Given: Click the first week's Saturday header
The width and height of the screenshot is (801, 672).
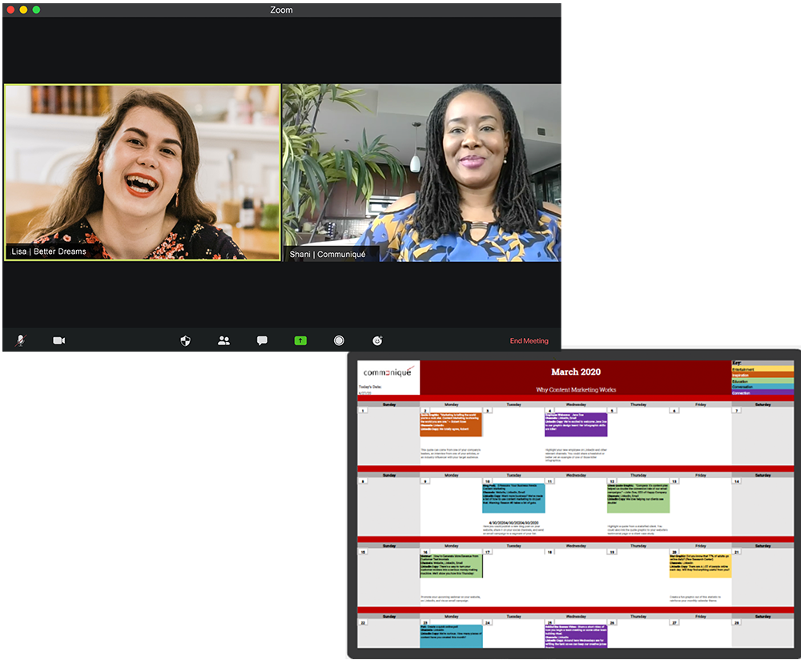Looking at the screenshot, I should pos(763,404).
